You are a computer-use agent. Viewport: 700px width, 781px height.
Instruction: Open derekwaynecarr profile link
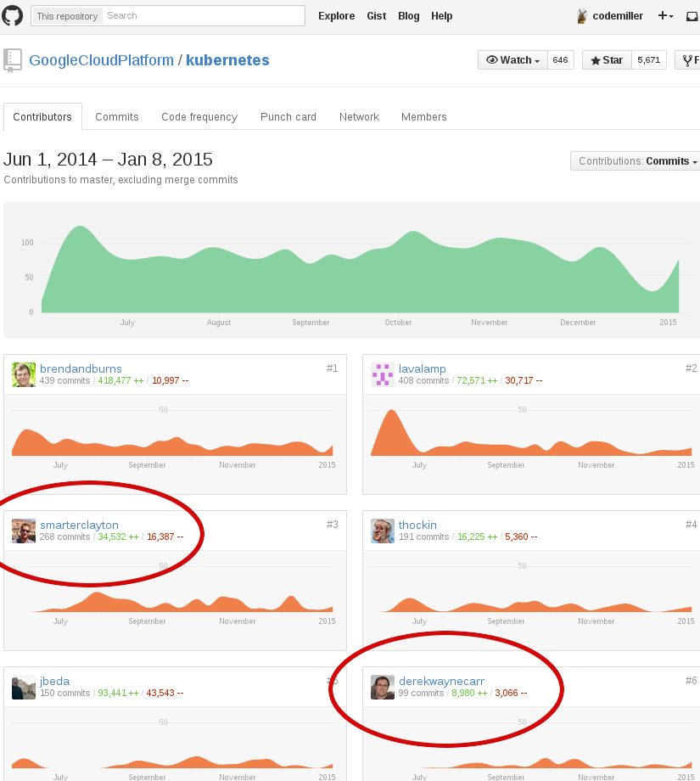pos(441,681)
